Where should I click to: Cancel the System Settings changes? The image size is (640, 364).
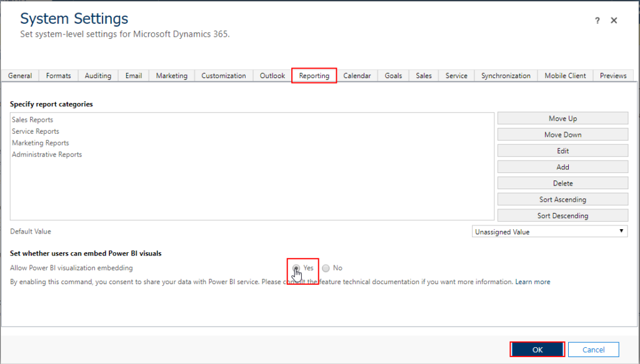594,350
